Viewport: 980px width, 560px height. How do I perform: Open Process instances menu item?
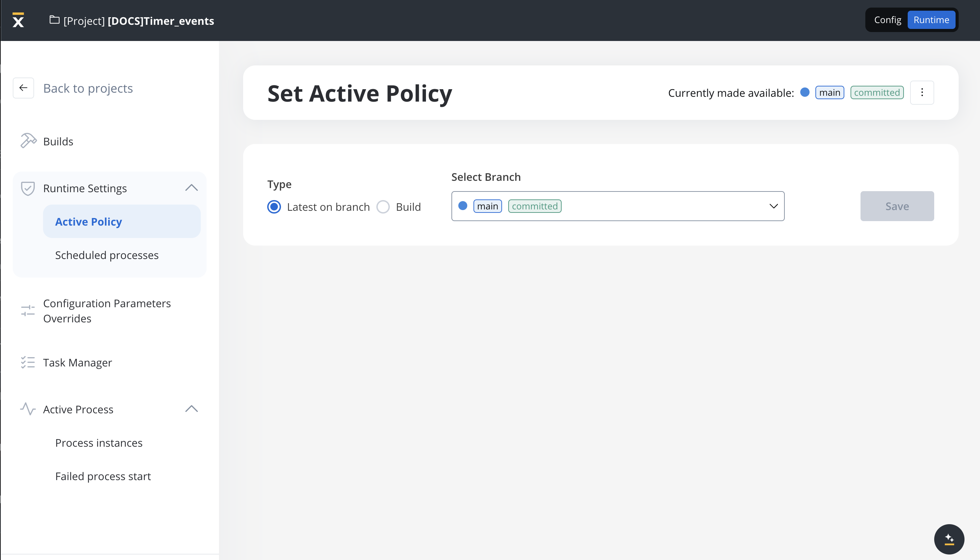[x=98, y=443]
